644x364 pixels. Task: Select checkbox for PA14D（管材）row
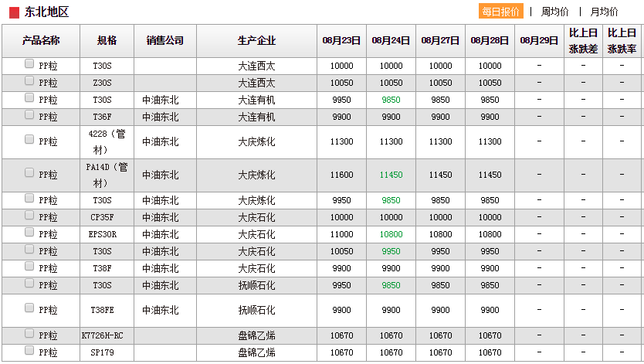(x=29, y=172)
